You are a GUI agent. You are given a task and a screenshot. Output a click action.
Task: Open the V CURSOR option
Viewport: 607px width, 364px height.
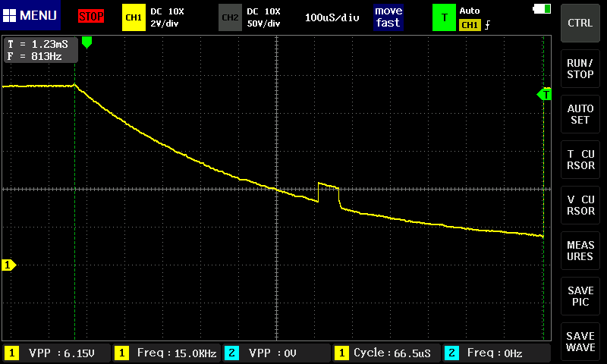pos(580,205)
